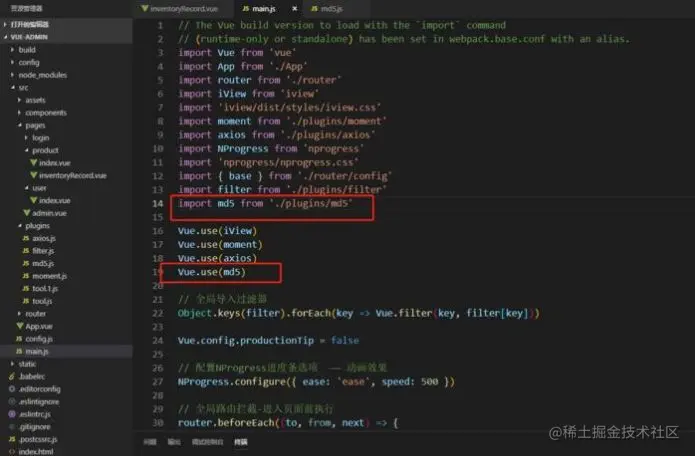This screenshot has height=456, width=695.
Task: Click the HTML icon next to index.html
Action: click(x=12, y=452)
